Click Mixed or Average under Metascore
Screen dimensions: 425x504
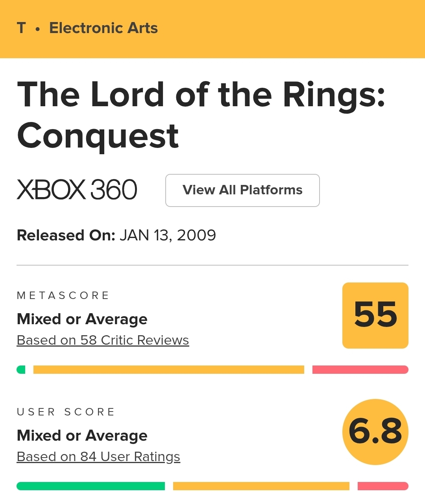pyautogui.click(x=82, y=319)
